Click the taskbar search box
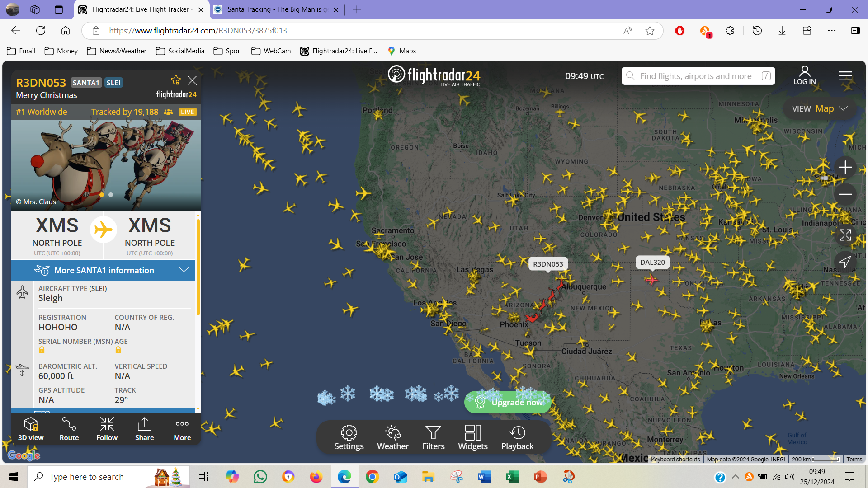The image size is (868, 488). (x=108, y=477)
